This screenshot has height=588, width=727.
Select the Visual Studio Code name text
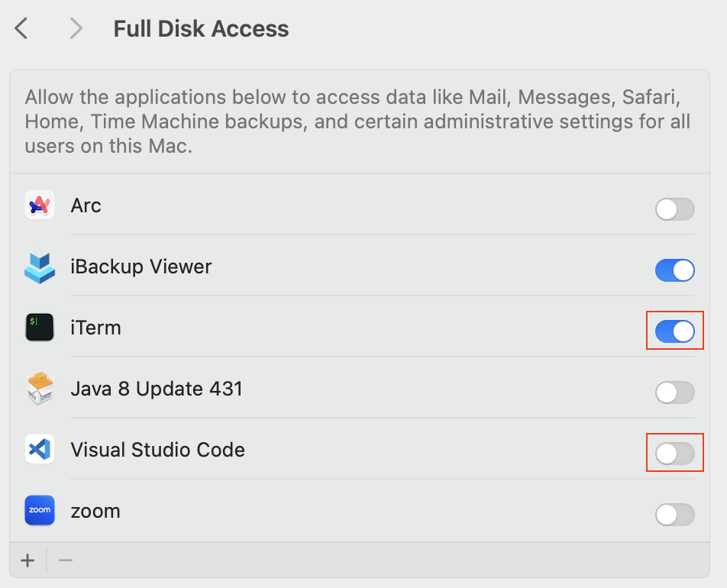click(x=157, y=450)
